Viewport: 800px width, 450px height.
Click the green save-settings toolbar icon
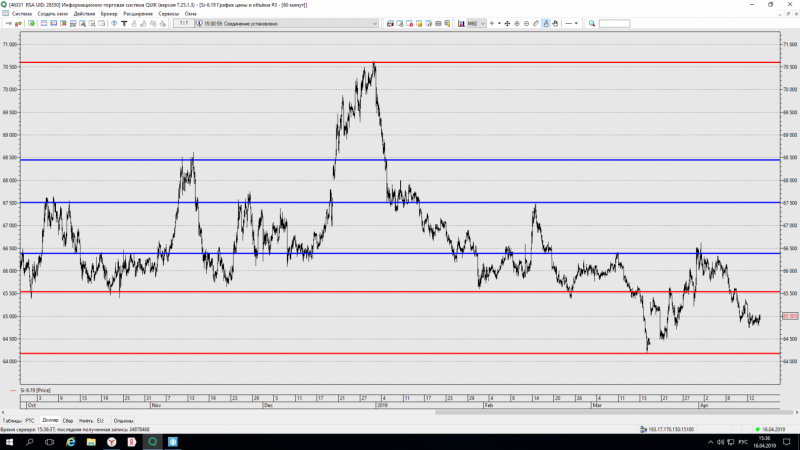tap(32, 23)
